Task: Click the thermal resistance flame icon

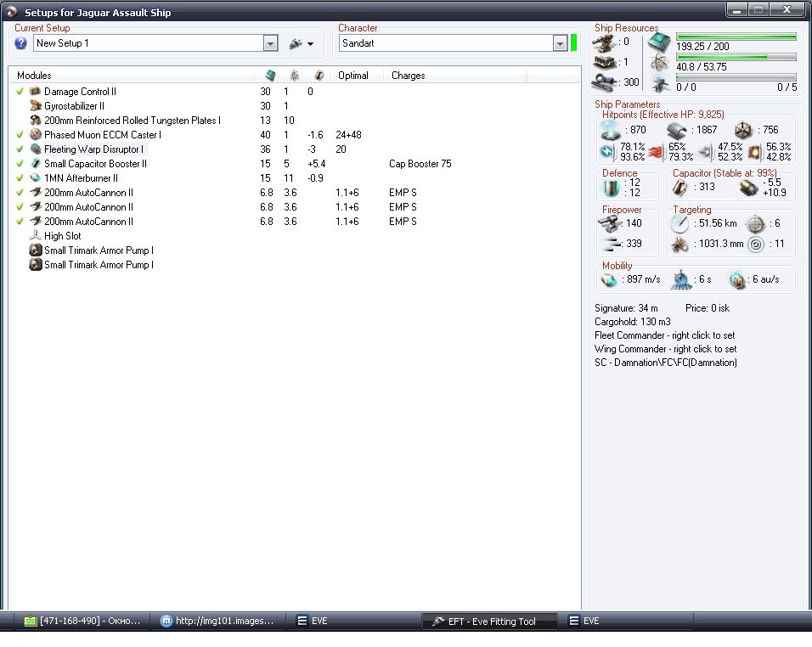Action: click(x=656, y=152)
